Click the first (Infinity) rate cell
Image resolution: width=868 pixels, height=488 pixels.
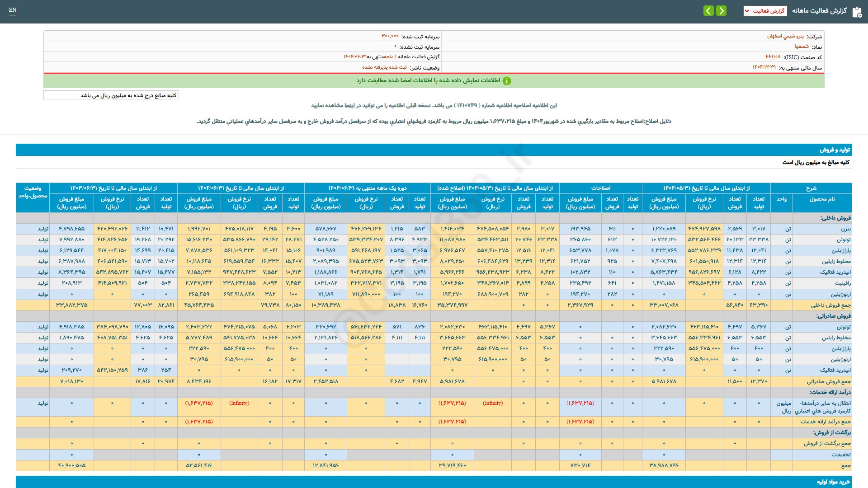click(x=492, y=403)
